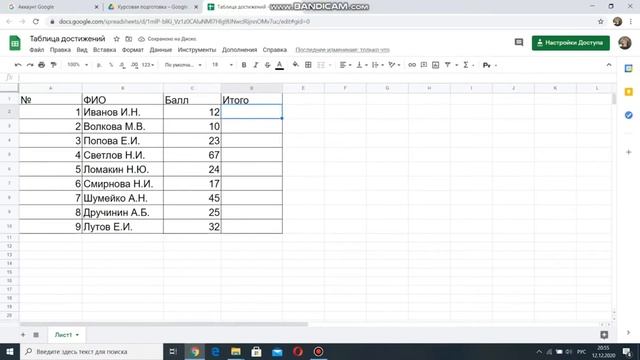Open the 123 number format dropdown
The width and height of the screenshot is (640, 360).
[x=148, y=65]
